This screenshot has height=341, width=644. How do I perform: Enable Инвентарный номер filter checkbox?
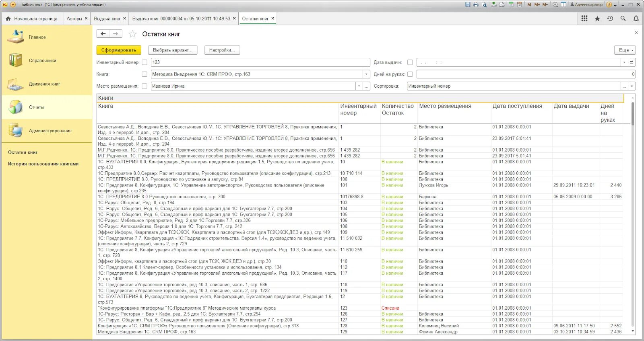pos(144,62)
